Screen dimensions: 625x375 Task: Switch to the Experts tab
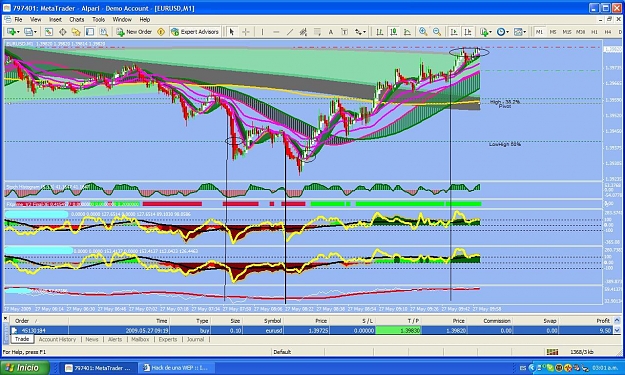tap(168, 340)
